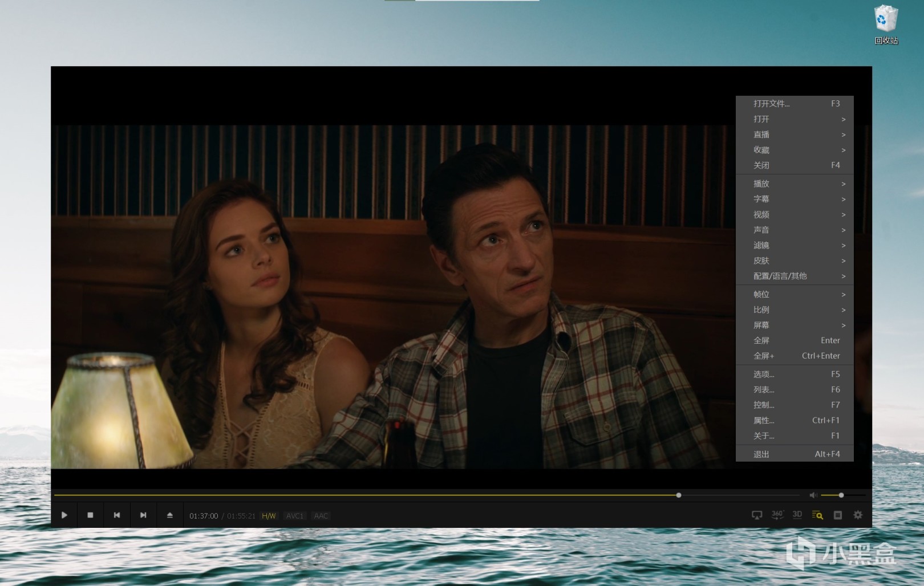This screenshot has height=586, width=924.
Task: Select 关闭 F4 menu entry
Action: tap(795, 165)
